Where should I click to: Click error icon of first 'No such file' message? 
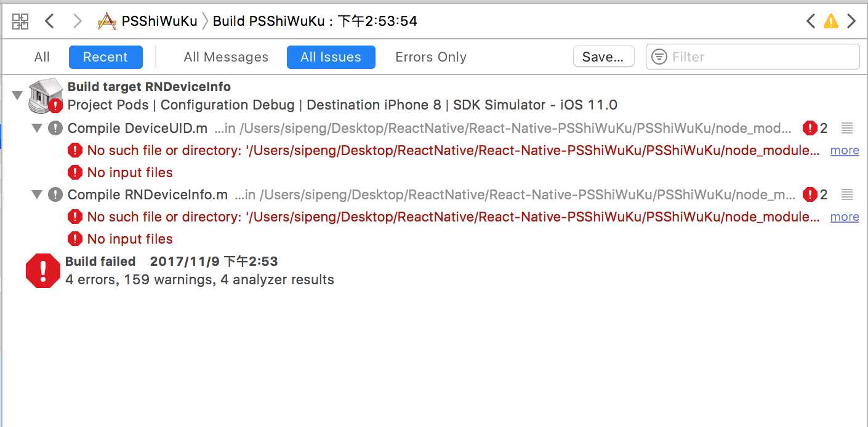click(x=75, y=150)
